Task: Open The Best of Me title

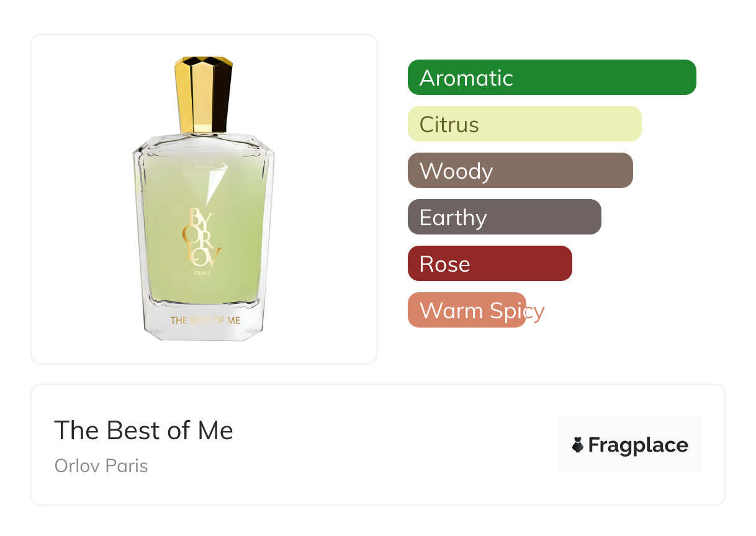Action: tap(143, 431)
